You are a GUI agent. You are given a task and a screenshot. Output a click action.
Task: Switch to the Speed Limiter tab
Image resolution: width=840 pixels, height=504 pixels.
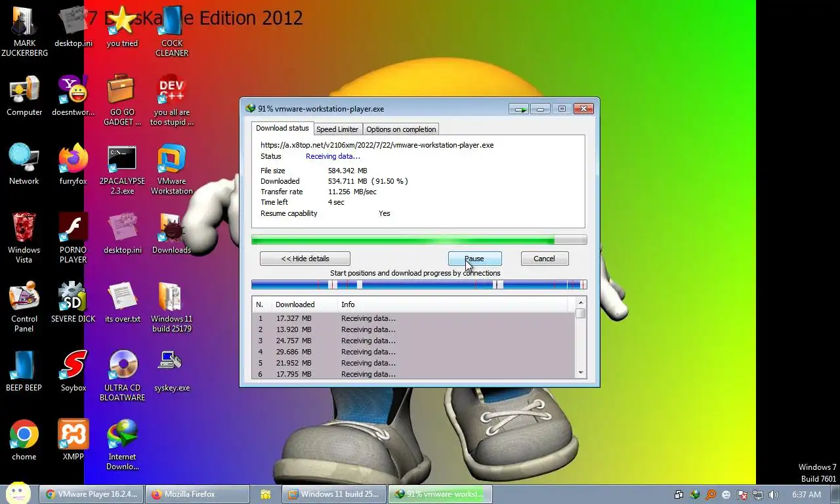[337, 129]
